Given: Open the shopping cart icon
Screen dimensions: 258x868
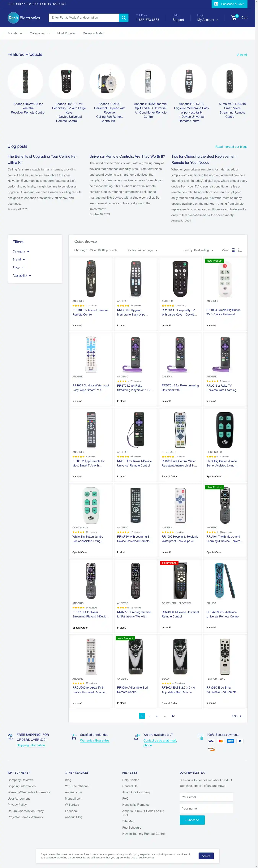Looking at the screenshot, I should [234, 18].
